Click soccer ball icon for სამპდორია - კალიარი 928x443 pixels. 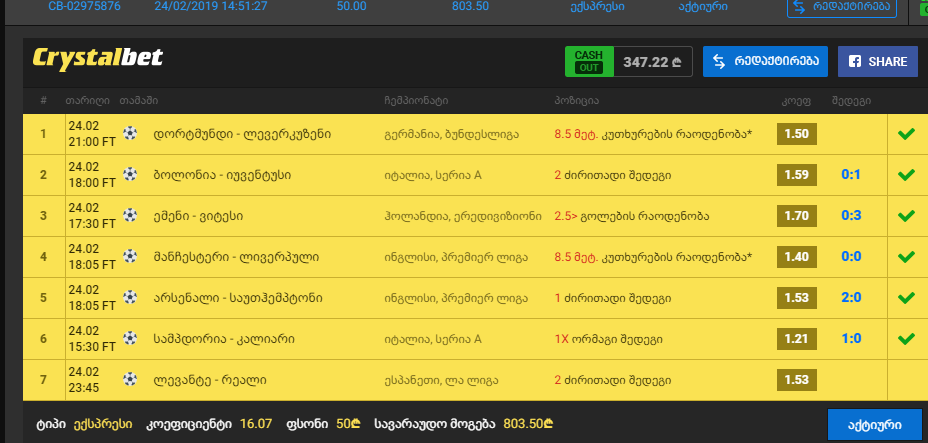pos(130,338)
